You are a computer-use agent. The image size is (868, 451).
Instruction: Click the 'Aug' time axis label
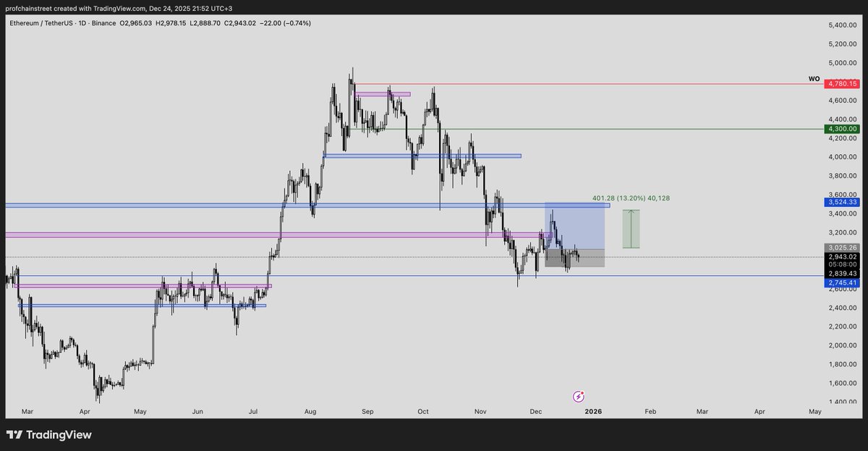click(x=311, y=411)
